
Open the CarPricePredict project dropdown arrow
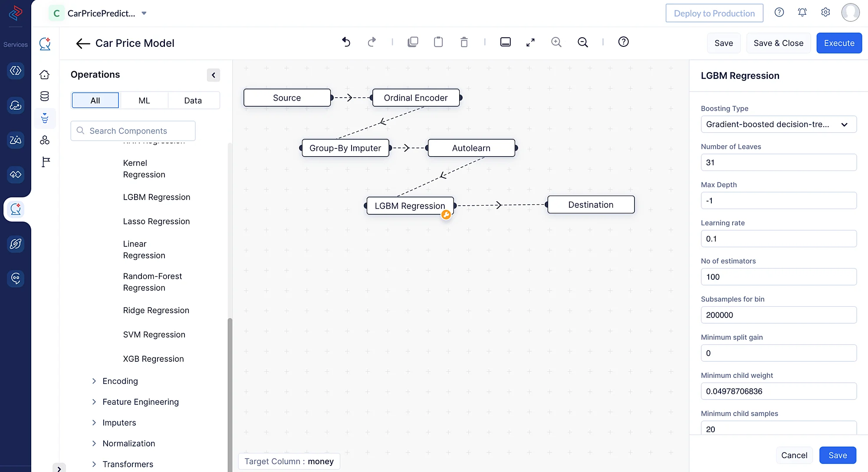coord(144,13)
